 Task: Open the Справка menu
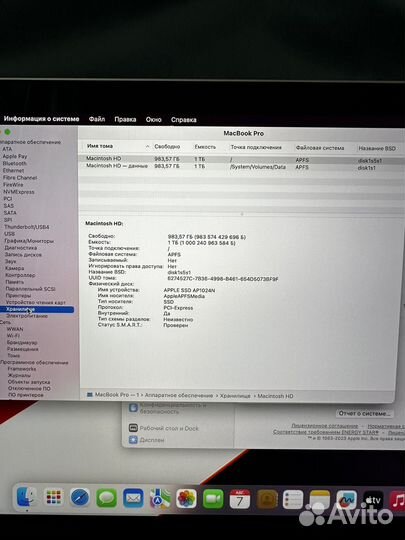184,120
